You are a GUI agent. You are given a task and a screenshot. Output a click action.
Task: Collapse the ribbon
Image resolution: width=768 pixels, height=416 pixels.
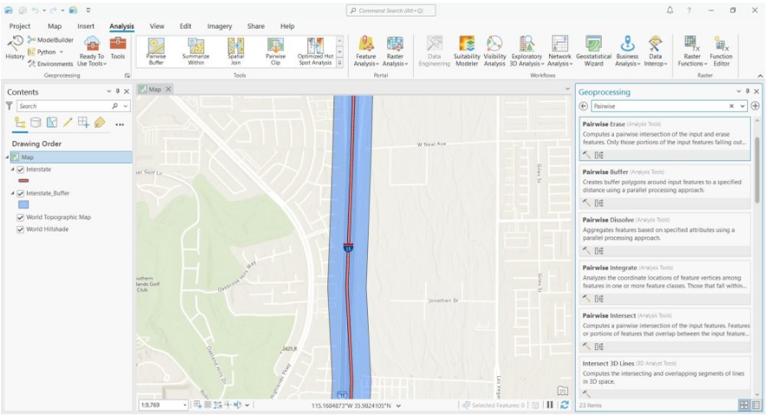760,76
